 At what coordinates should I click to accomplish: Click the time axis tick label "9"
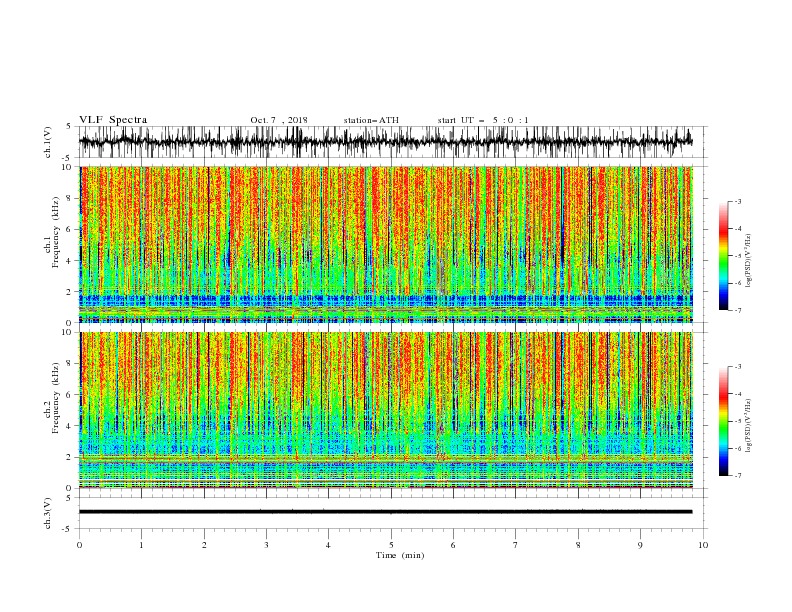click(x=640, y=545)
